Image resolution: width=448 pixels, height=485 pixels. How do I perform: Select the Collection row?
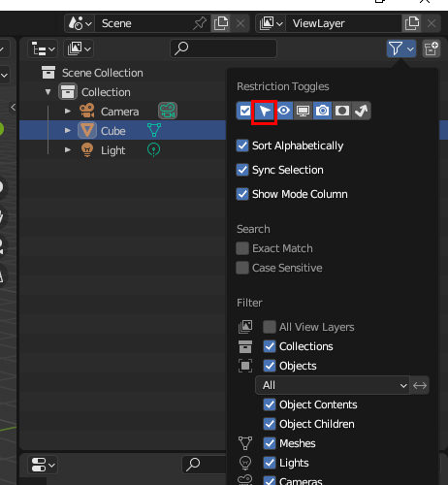pyautogui.click(x=106, y=92)
